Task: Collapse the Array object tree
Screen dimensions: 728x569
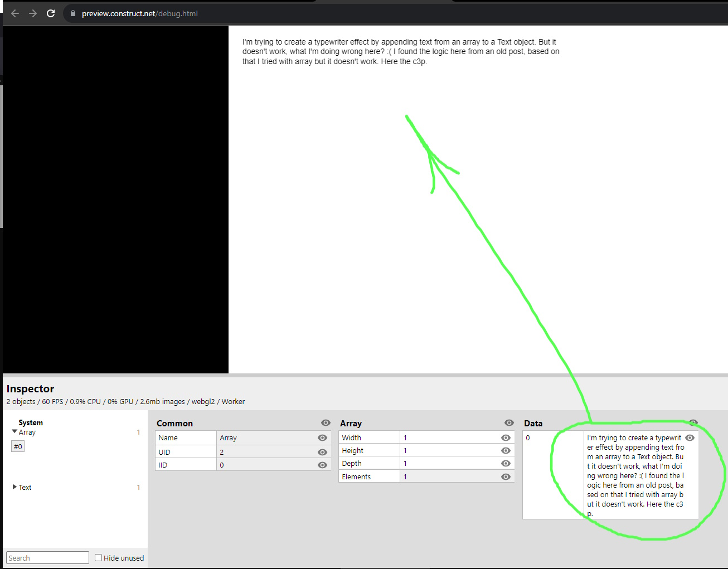Action: pyautogui.click(x=14, y=432)
